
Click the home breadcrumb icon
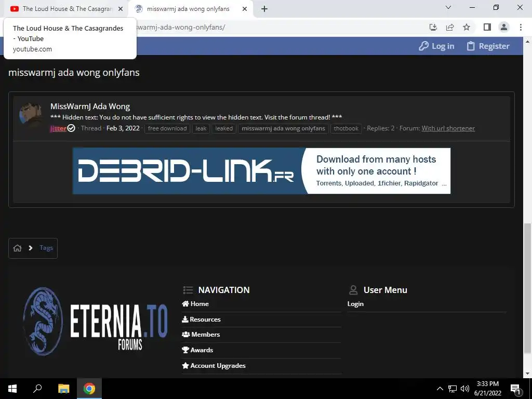(17, 248)
